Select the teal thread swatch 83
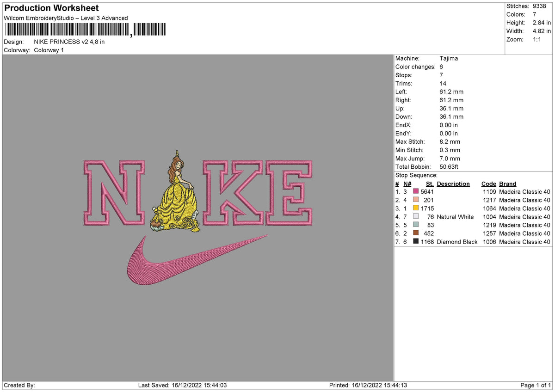The height and width of the screenshot is (392, 555). 416,225
